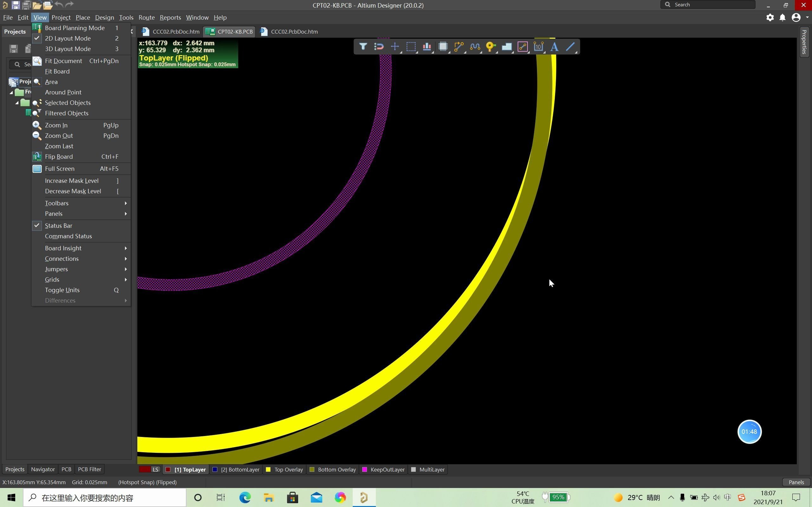Select the place string text tool
The height and width of the screenshot is (507, 812).
(x=554, y=47)
